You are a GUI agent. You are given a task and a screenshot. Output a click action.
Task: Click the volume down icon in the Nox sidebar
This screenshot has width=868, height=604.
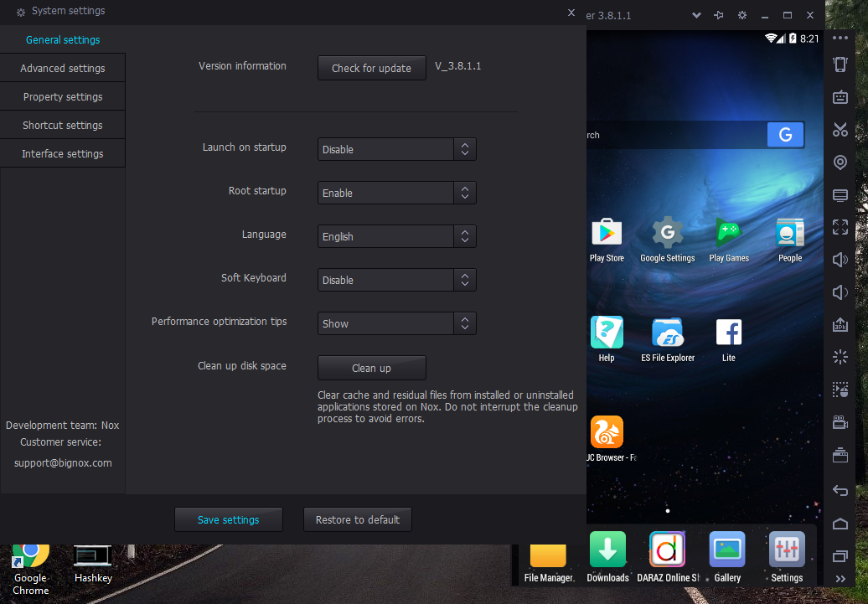(x=840, y=292)
